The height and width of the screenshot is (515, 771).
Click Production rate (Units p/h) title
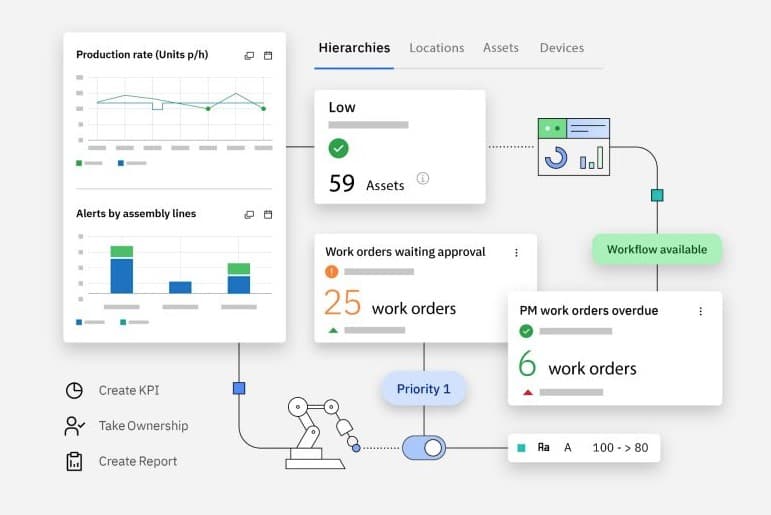click(142, 55)
